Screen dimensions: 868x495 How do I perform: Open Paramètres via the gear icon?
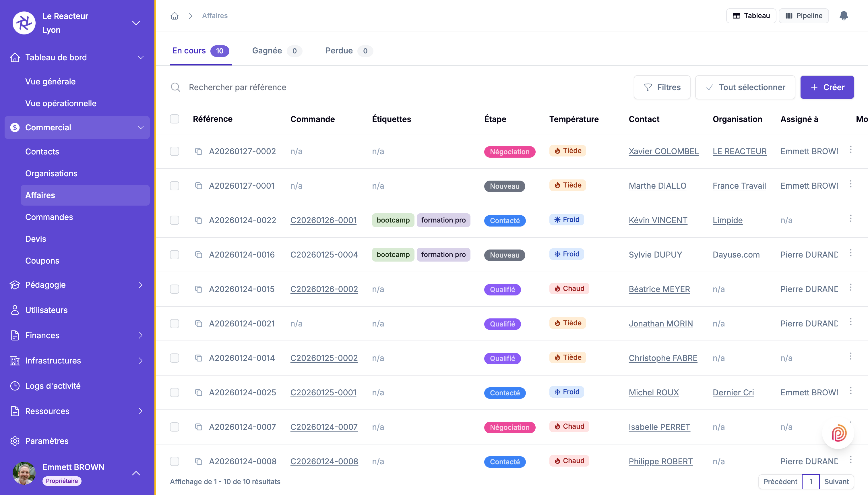(x=15, y=441)
